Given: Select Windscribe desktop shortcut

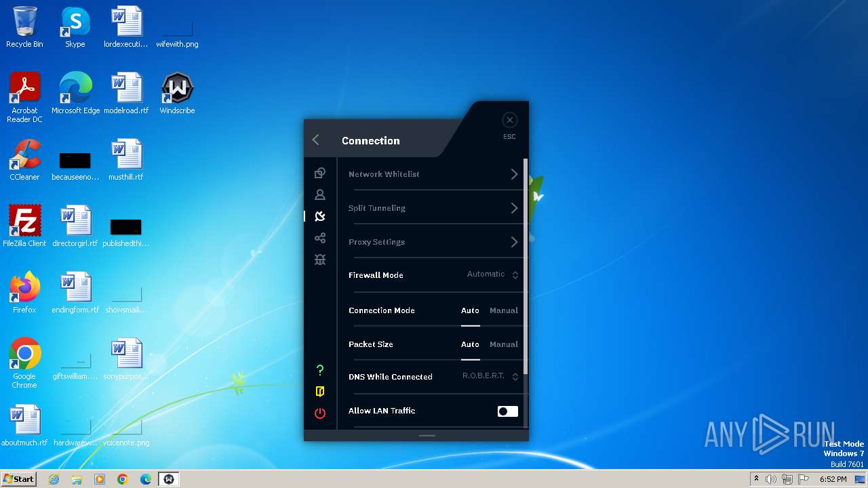Looking at the screenshot, I should pyautogui.click(x=177, y=94).
